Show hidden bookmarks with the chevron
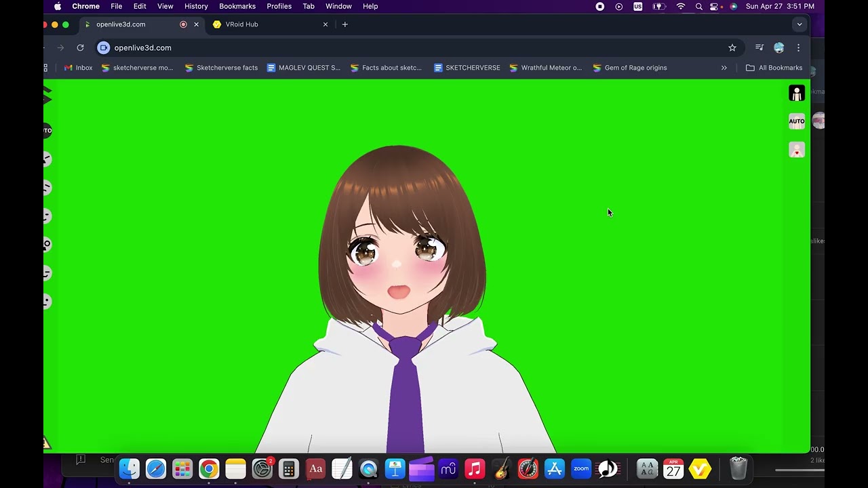The height and width of the screenshot is (488, 868). pos(724,68)
